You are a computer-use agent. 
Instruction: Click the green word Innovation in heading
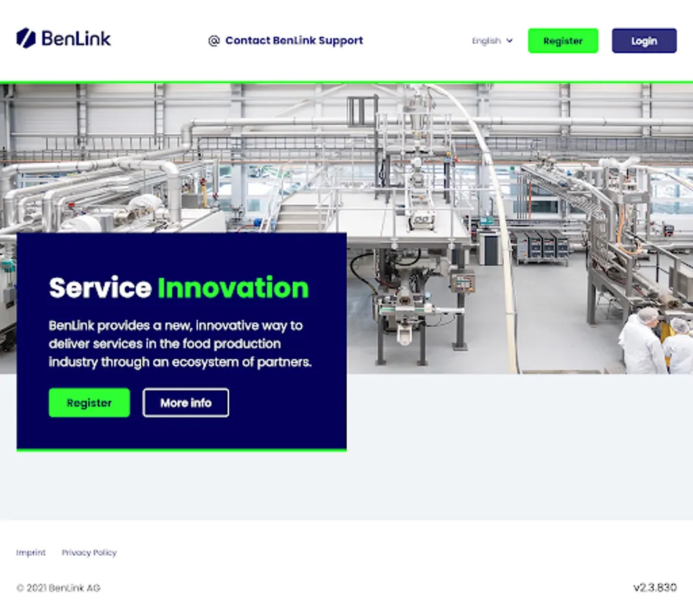233,288
